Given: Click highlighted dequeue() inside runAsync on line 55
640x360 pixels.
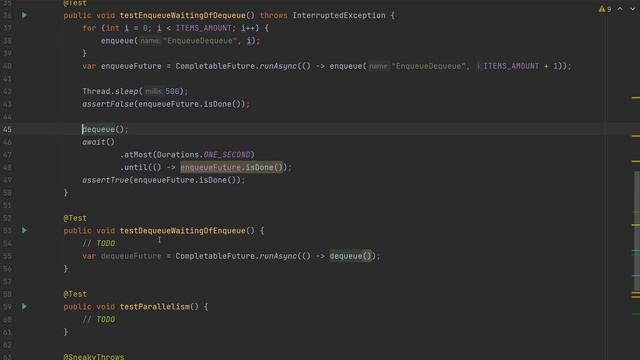Looking at the screenshot, I should 351,256.
